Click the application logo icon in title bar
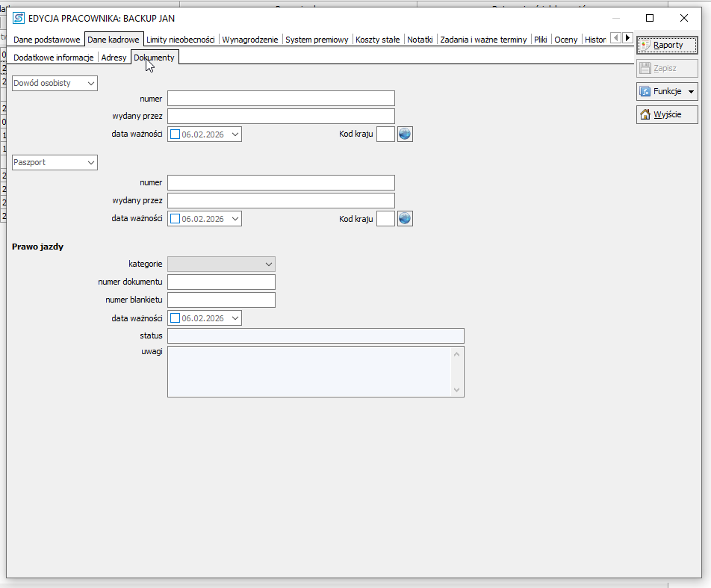The height and width of the screenshot is (588, 711). click(19, 18)
